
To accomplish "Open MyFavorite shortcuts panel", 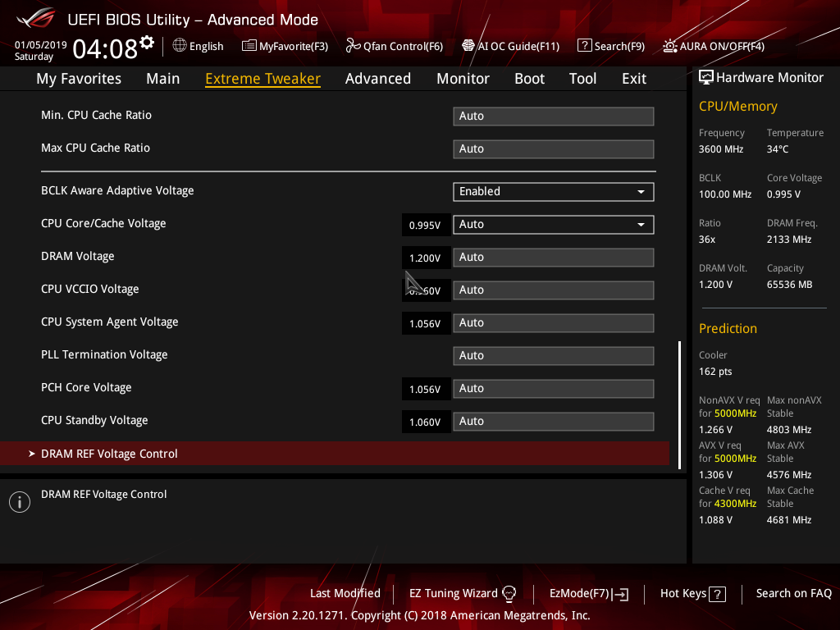I will click(x=285, y=46).
